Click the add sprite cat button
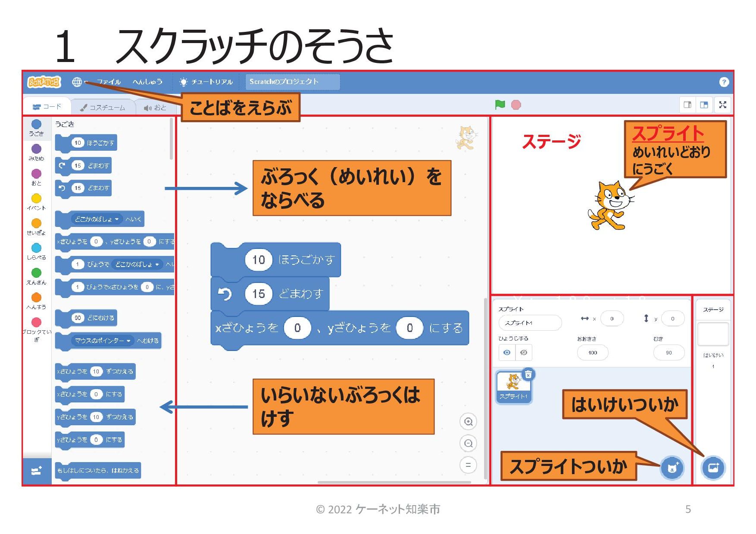Viewport: 756px width, 534px height. [x=672, y=468]
